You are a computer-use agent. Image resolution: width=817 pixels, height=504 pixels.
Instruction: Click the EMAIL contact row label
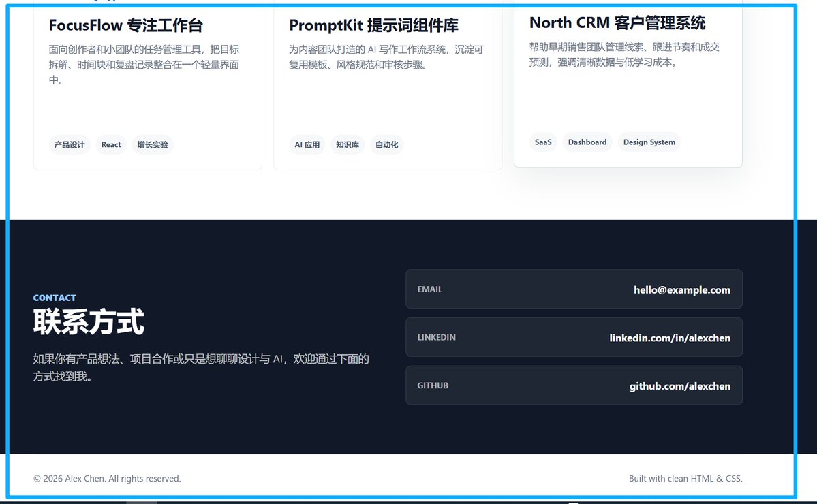tap(430, 289)
